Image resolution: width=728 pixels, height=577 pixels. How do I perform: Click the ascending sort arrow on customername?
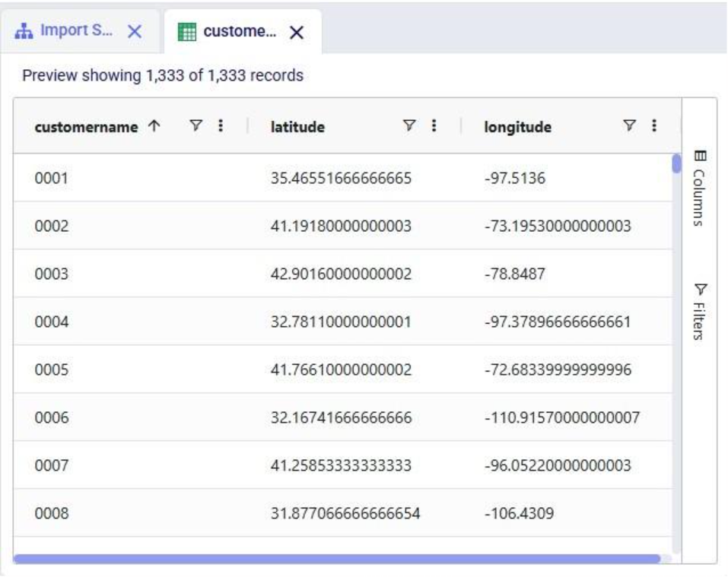[152, 126]
